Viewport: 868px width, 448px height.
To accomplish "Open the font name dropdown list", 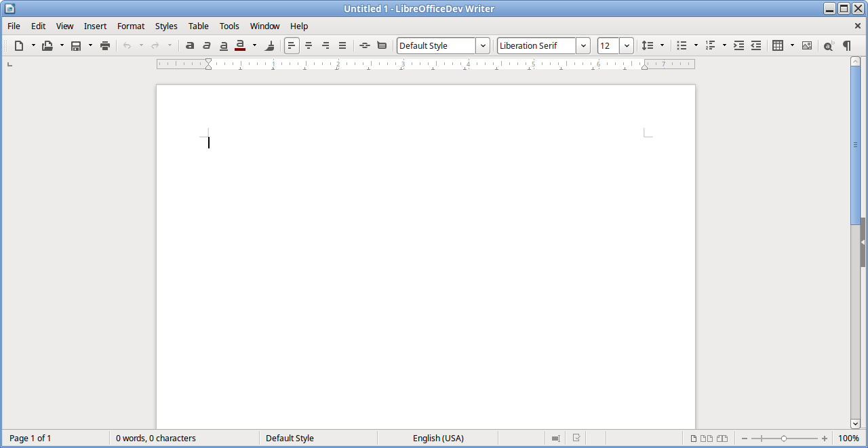I will 583,45.
